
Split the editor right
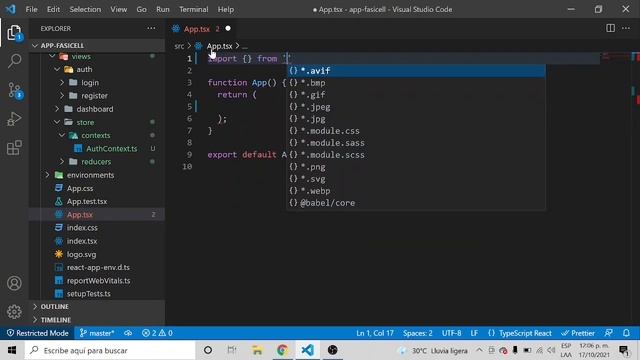pos(610,28)
